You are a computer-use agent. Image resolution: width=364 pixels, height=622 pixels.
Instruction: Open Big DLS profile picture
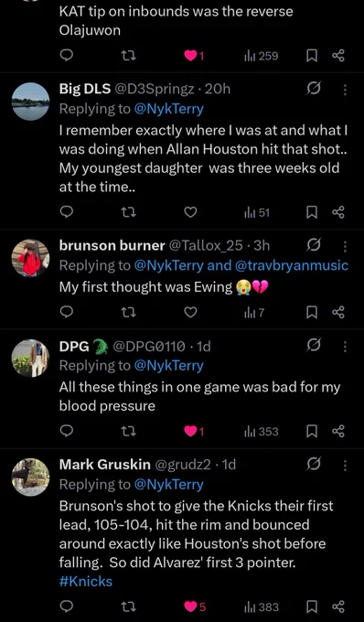(30, 102)
